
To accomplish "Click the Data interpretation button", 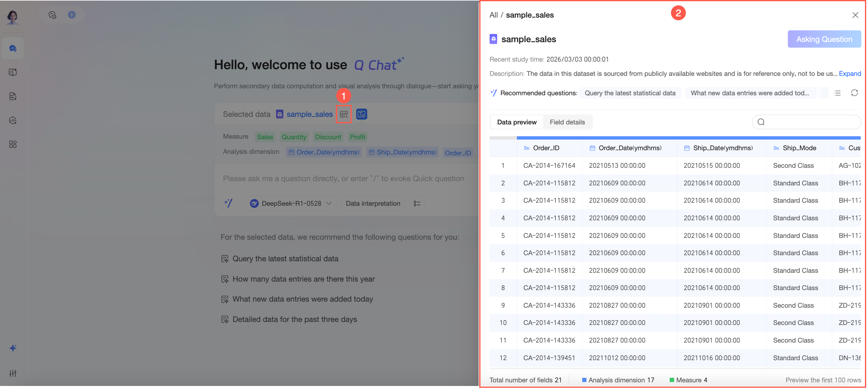I will coord(373,203).
